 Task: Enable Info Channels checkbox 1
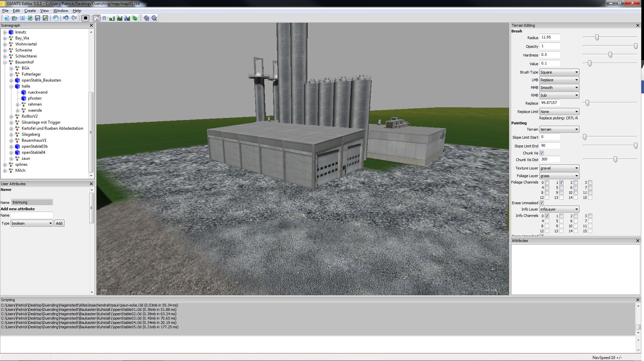[x=561, y=216]
